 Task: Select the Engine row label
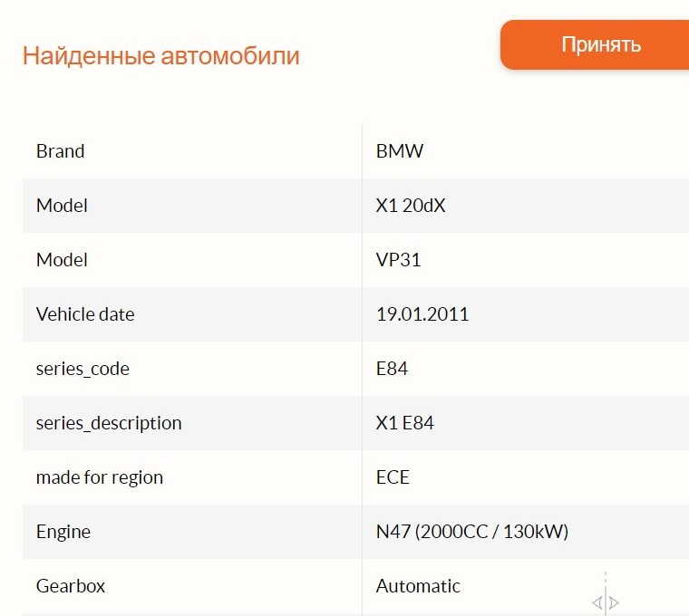[x=63, y=532]
